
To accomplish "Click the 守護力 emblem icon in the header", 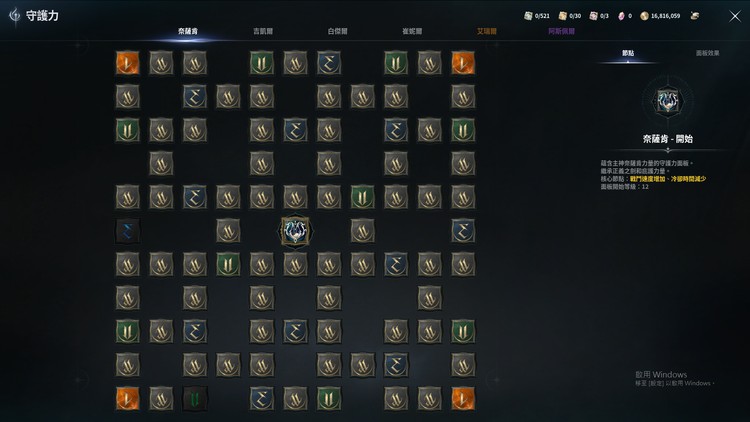I will 15,16.
